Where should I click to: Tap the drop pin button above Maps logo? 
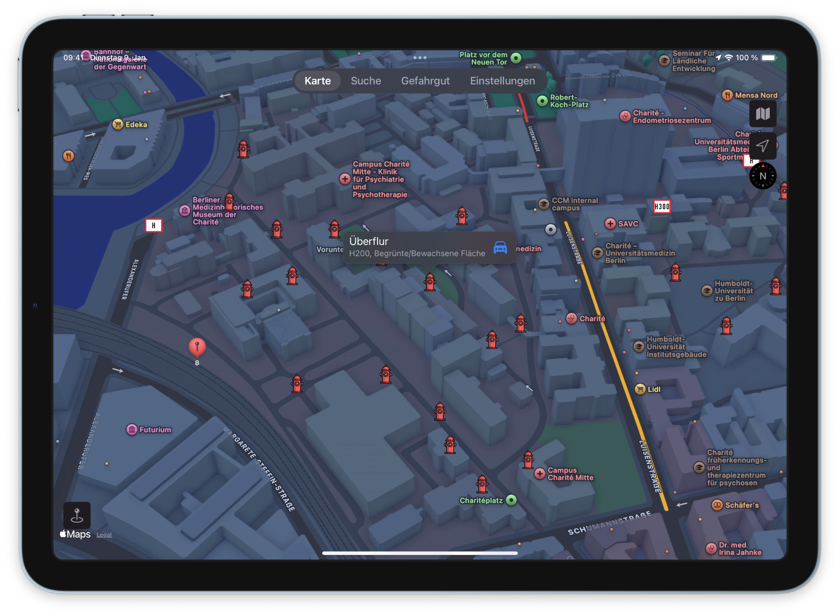(x=77, y=515)
